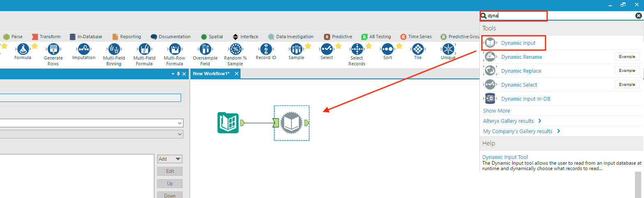The height and width of the screenshot is (198, 644).
Task: Click the Show More link
Action: [496, 111]
